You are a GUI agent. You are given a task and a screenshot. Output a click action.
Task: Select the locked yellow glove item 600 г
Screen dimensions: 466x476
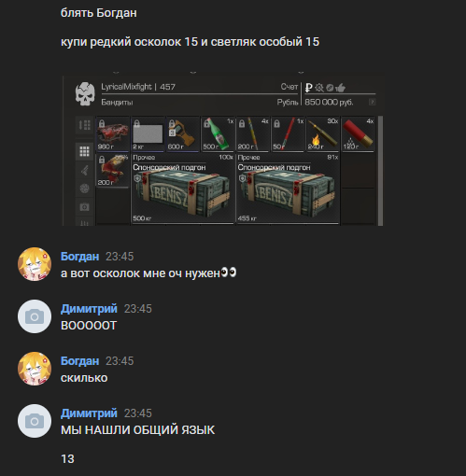pos(183,134)
